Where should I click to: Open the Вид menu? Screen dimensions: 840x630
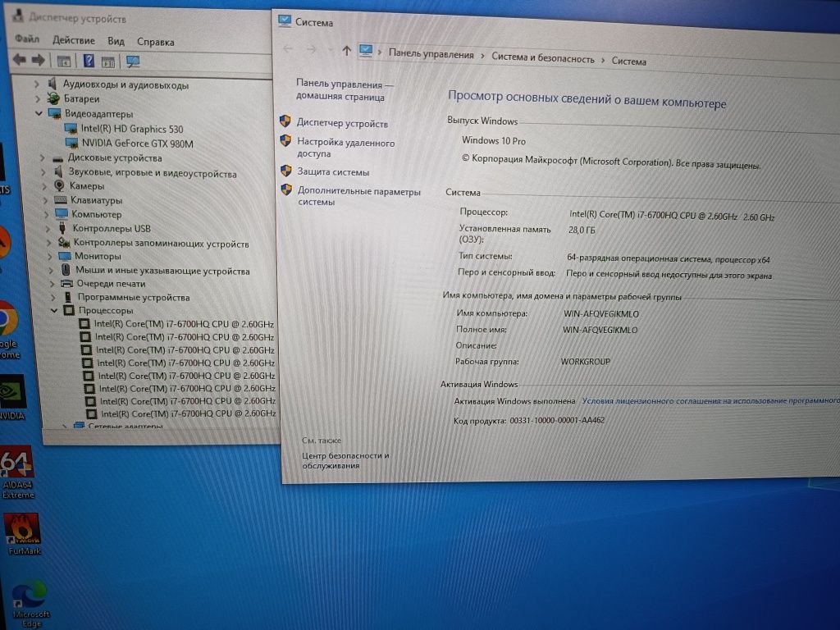coord(116,41)
